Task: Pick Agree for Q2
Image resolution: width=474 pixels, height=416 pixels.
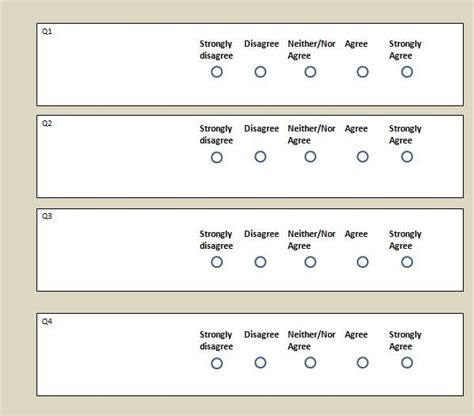Action: [x=363, y=157]
